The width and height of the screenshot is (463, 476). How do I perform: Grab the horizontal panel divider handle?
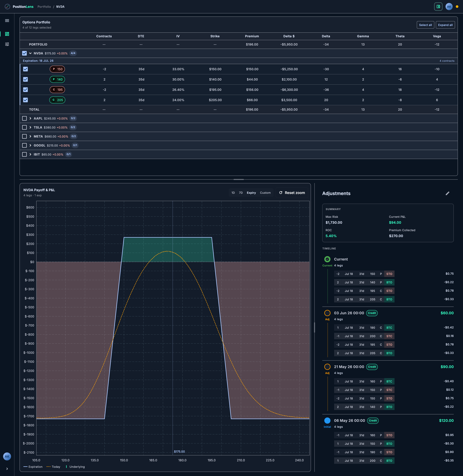click(239, 179)
